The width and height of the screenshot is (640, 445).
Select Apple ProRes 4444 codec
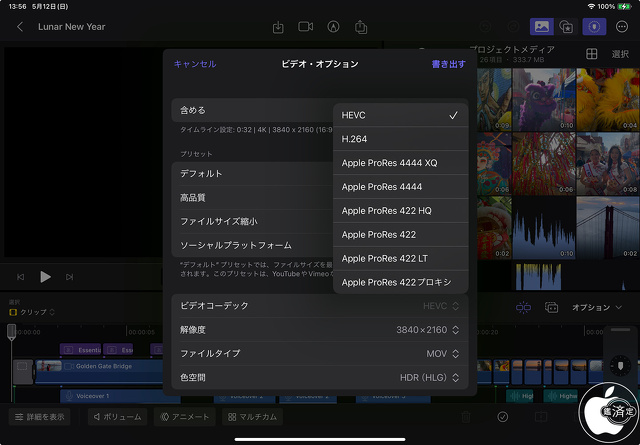[x=400, y=187]
